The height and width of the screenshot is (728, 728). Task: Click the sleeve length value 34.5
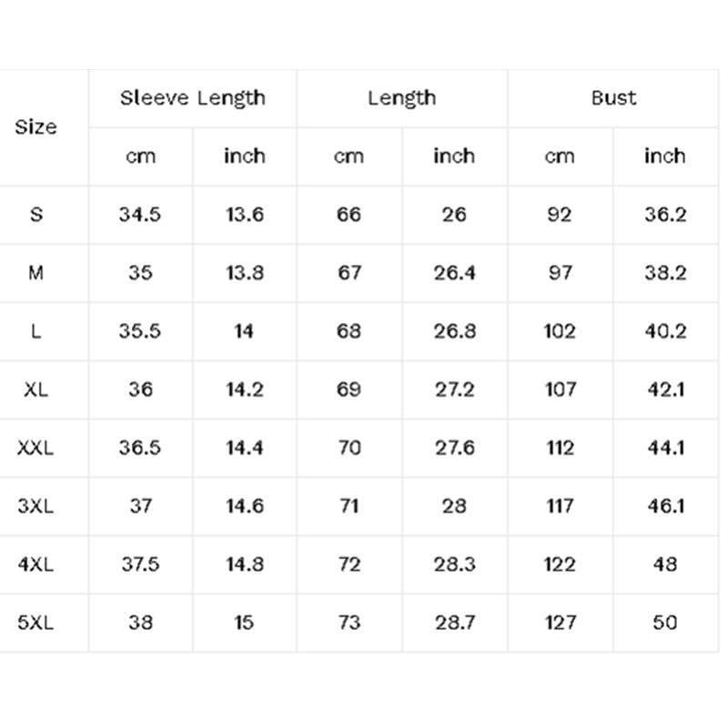(x=140, y=215)
